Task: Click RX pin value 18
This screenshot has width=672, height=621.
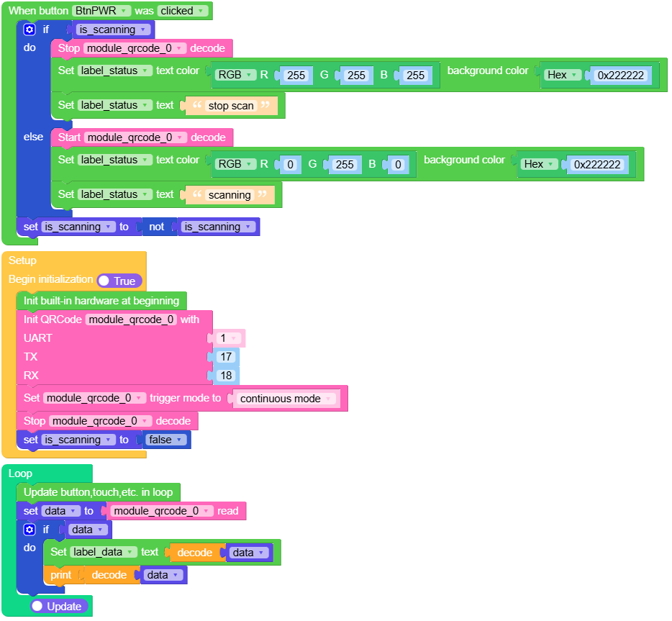Action: click(x=227, y=376)
